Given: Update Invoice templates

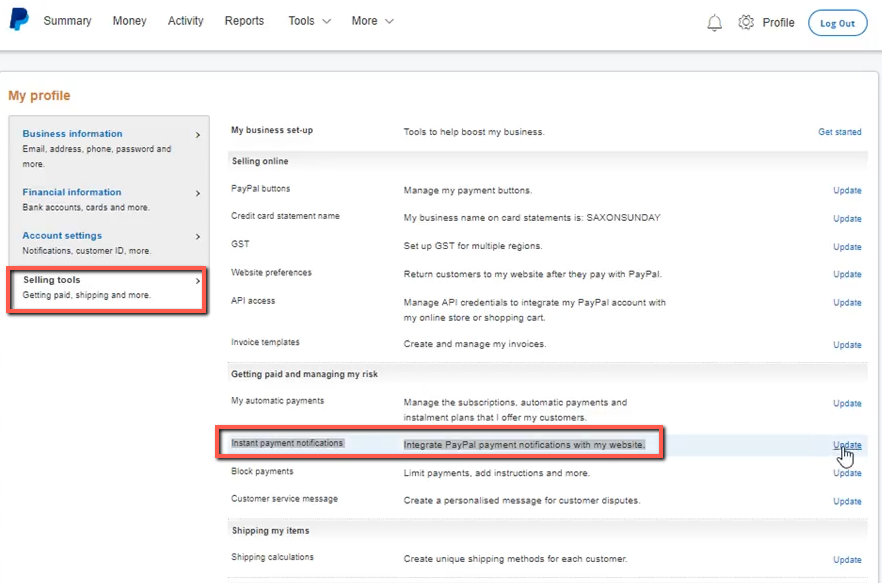Looking at the screenshot, I should pos(847,344).
